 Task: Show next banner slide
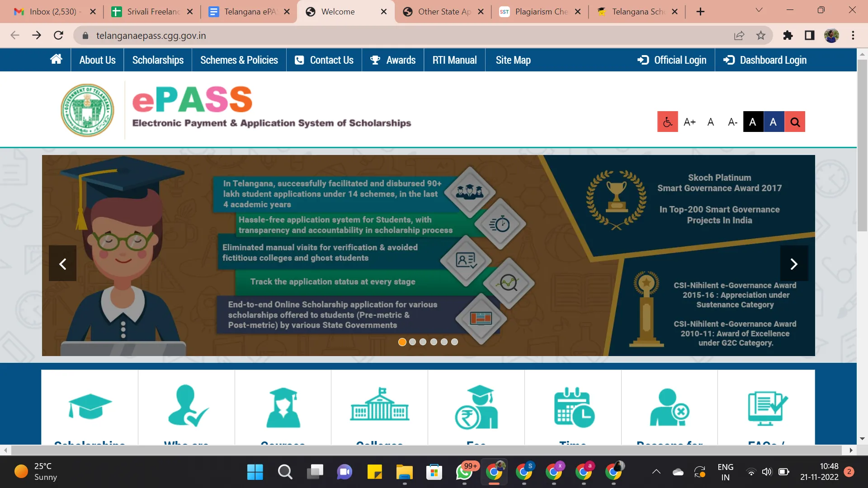click(x=794, y=263)
